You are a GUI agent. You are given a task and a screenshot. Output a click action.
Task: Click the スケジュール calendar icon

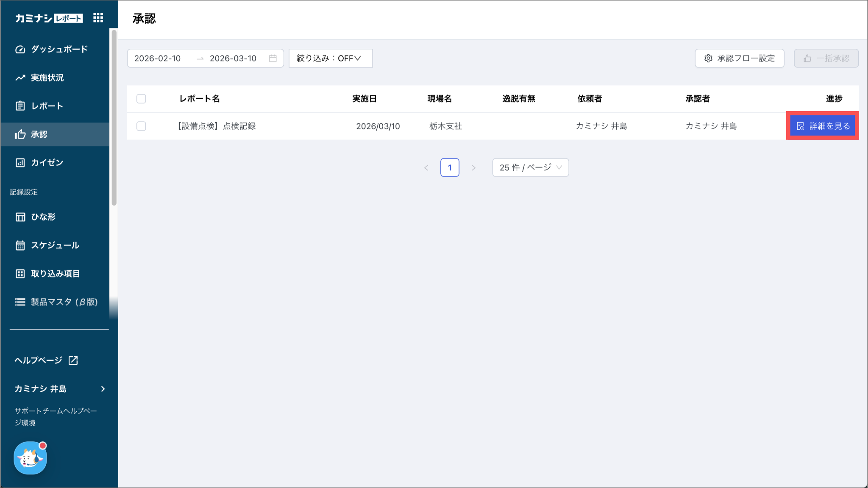20,245
